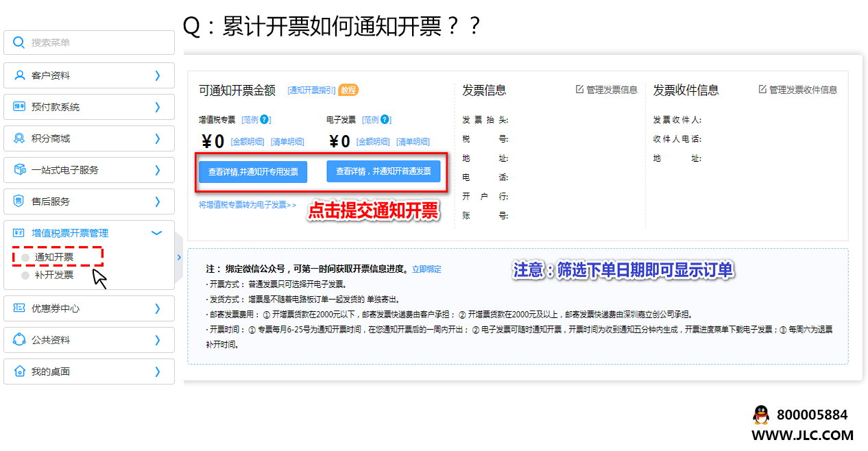Expand the 客户资料 section arrow
The image size is (868, 451).
pos(159,75)
